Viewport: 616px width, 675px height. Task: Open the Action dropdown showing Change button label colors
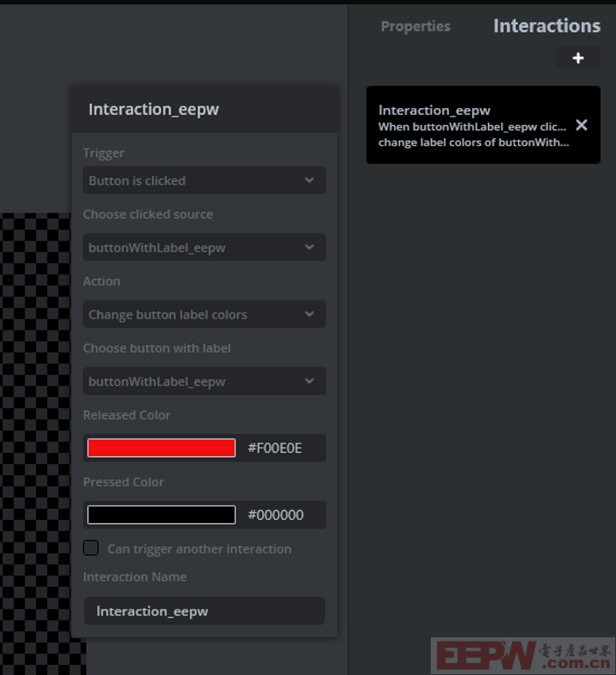point(204,314)
